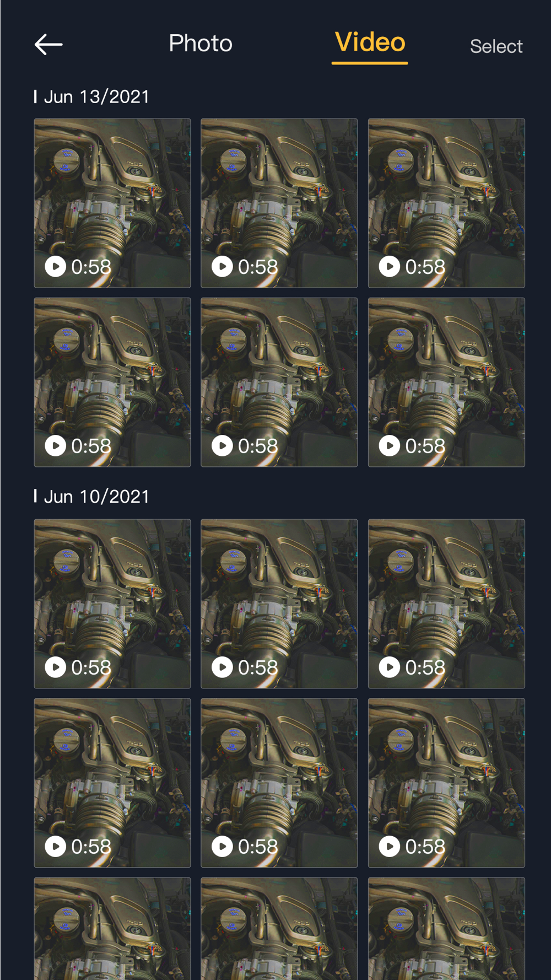Image resolution: width=551 pixels, height=980 pixels.
Task: Switch to the Photo tab
Action: 201,43
